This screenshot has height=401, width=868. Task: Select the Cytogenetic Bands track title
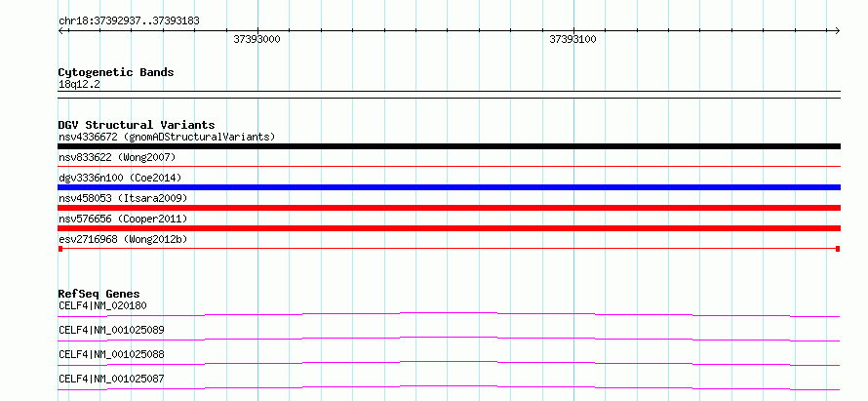pos(116,72)
